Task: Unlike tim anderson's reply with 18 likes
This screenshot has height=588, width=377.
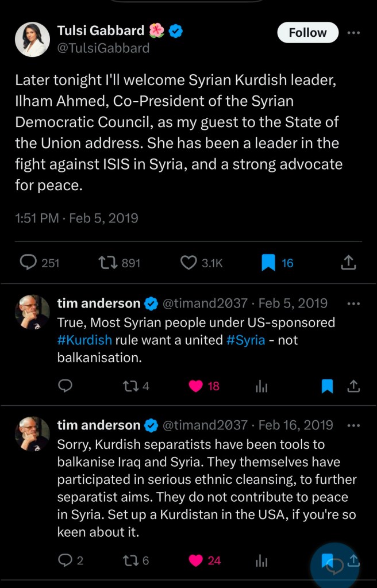Action: (196, 386)
